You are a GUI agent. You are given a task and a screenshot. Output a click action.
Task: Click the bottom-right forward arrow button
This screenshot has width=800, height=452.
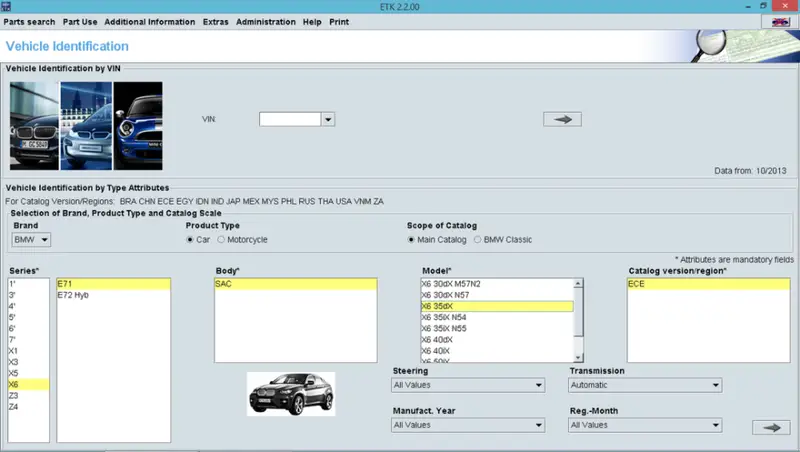coord(771,428)
